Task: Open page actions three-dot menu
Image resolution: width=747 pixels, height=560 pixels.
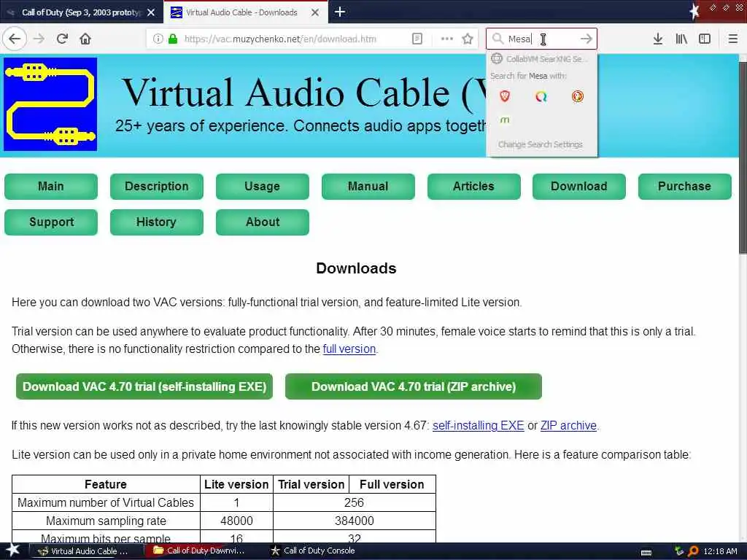Action: tap(447, 39)
